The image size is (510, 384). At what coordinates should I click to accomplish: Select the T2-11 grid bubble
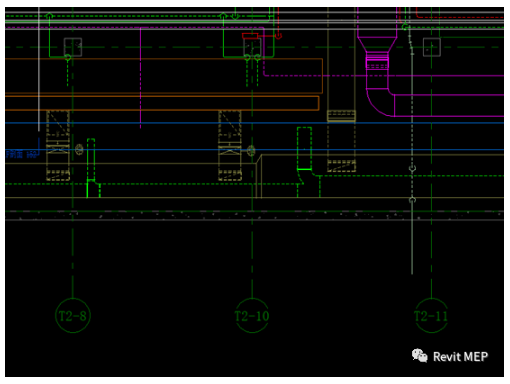pos(431,315)
